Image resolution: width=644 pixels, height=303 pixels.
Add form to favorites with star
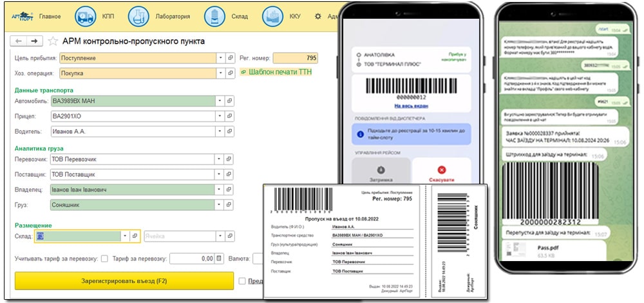[x=53, y=41]
